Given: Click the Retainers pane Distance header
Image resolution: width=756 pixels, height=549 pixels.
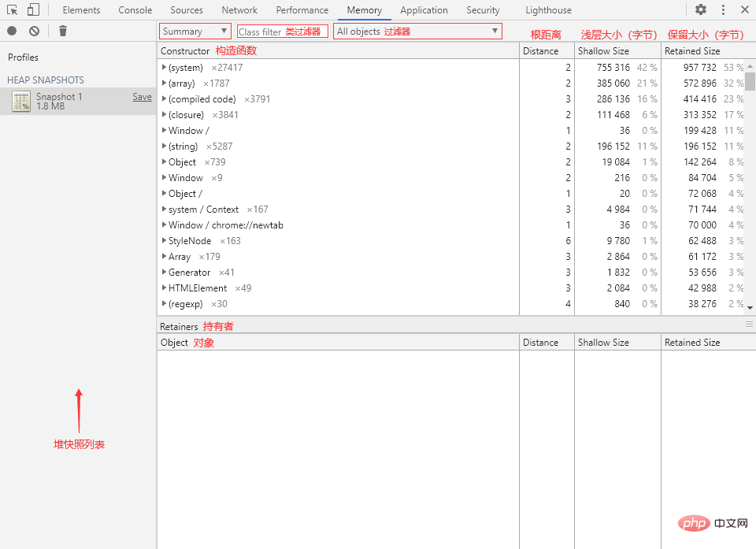Looking at the screenshot, I should [x=547, y=342].
